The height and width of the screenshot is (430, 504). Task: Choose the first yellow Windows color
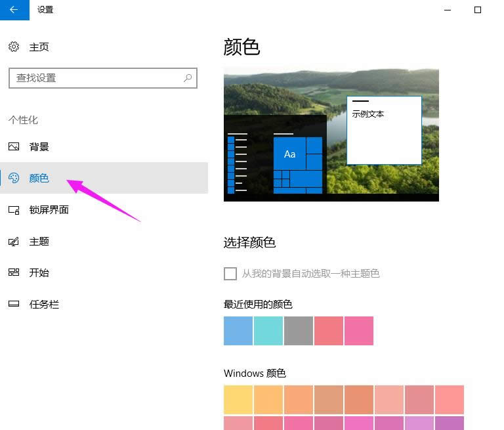(238, 399)
